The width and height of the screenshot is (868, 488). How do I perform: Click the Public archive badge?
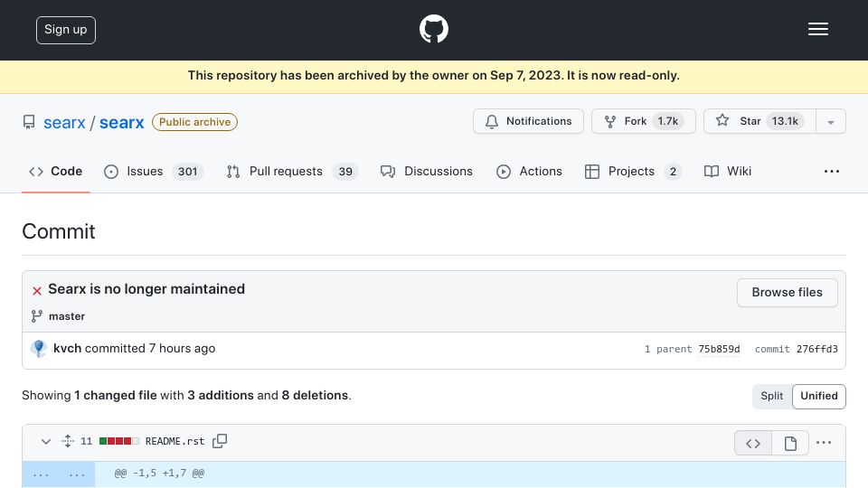(x=195, y=122)
